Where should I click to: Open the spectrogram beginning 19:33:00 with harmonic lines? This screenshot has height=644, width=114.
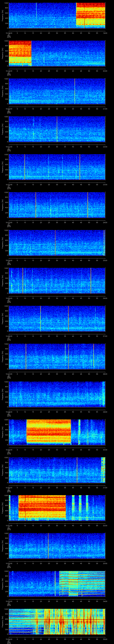tap(57, 584)
